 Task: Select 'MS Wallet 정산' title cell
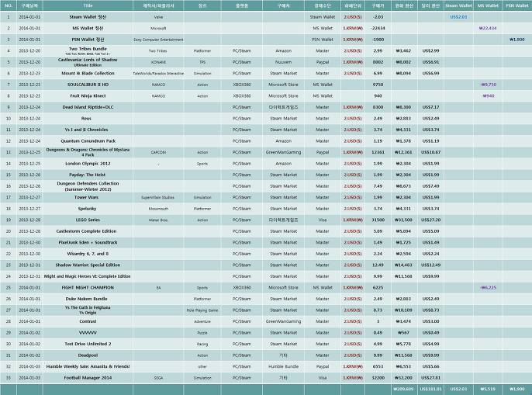point(88,28)
